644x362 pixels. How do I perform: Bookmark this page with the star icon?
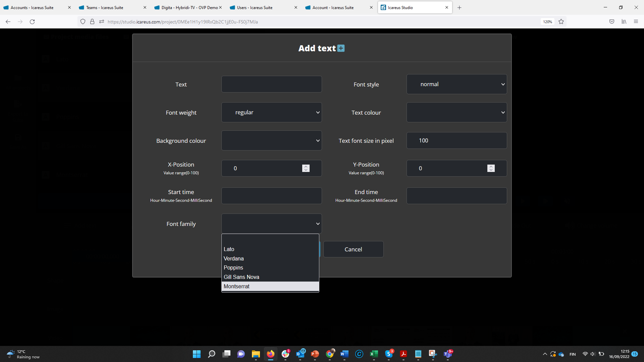[561, 22]
